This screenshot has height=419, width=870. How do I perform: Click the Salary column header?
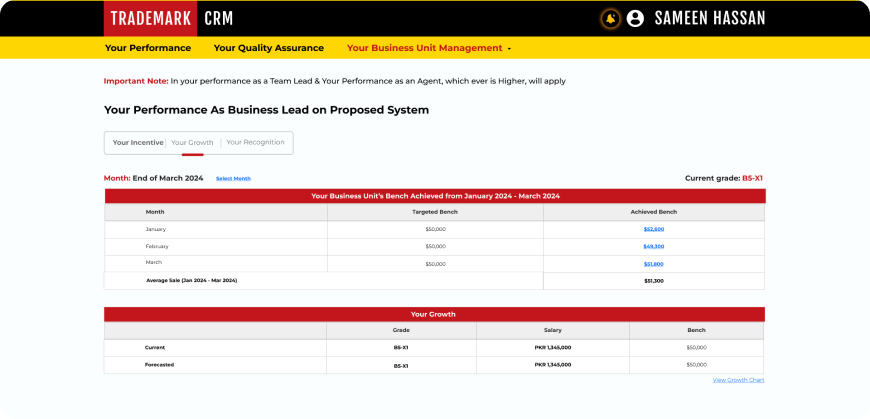click(x=552, y=330)
